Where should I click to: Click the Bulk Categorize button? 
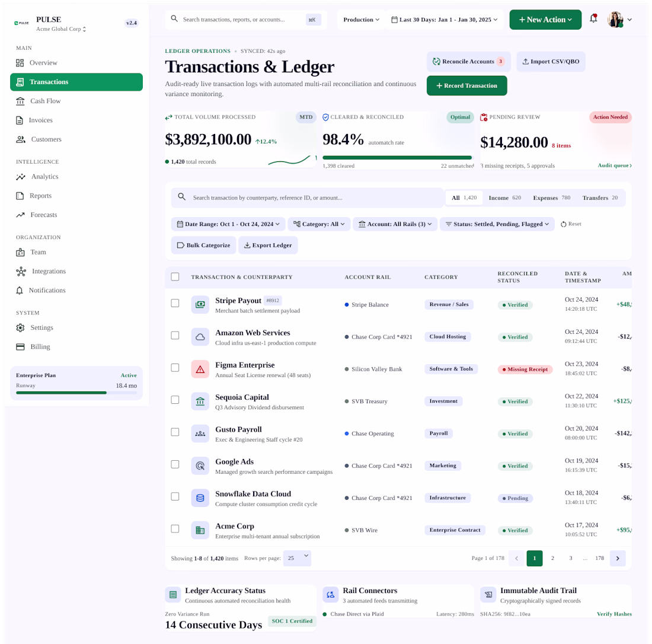[203, 245]
